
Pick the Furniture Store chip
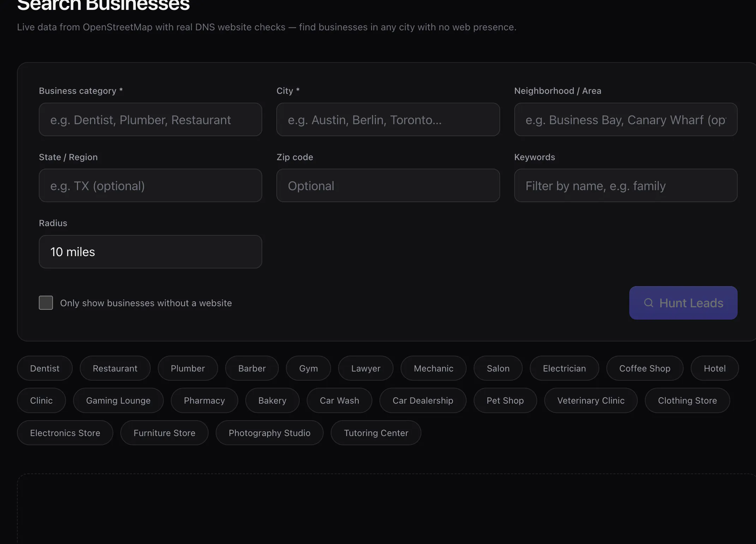point(164,433)
